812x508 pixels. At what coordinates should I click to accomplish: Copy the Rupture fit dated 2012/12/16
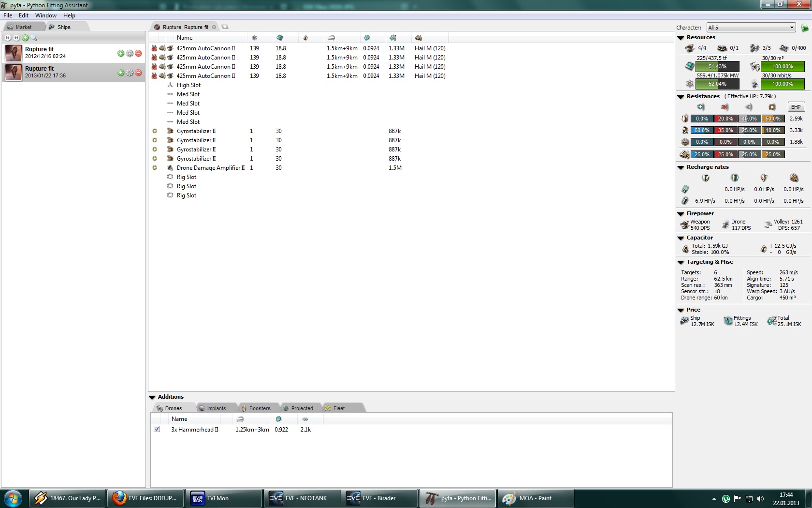[x=121, y=53]
